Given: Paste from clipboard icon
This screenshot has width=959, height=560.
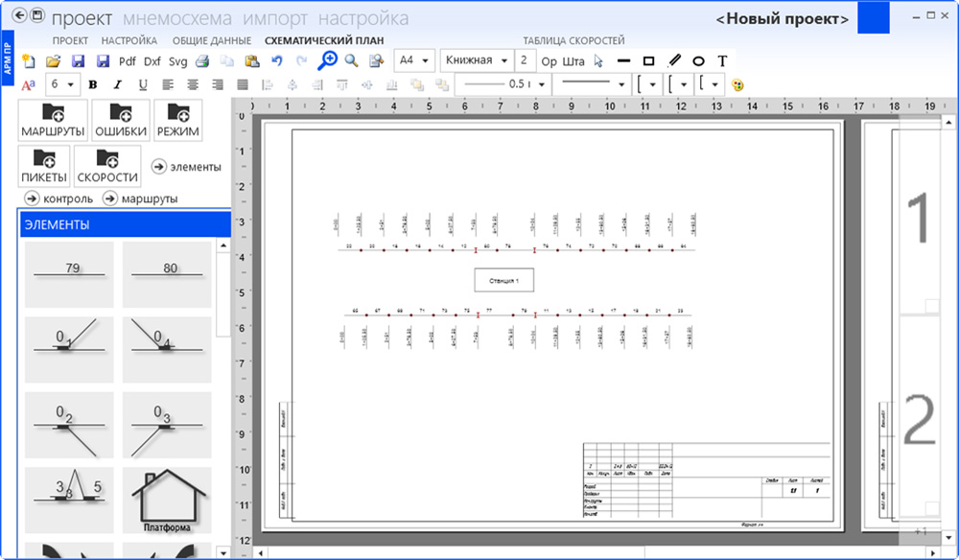Looking at the screenshot, I should pos(252,61).
